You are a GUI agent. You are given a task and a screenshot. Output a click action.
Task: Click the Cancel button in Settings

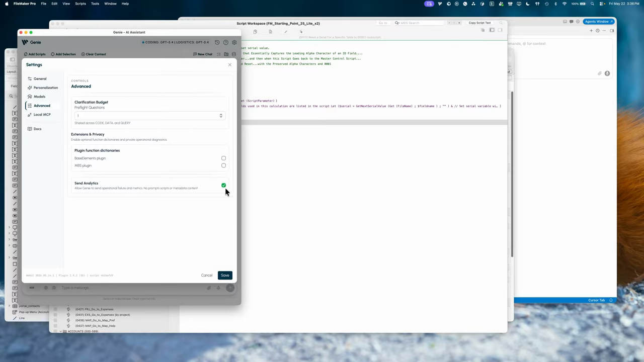(x=207, y=275)
